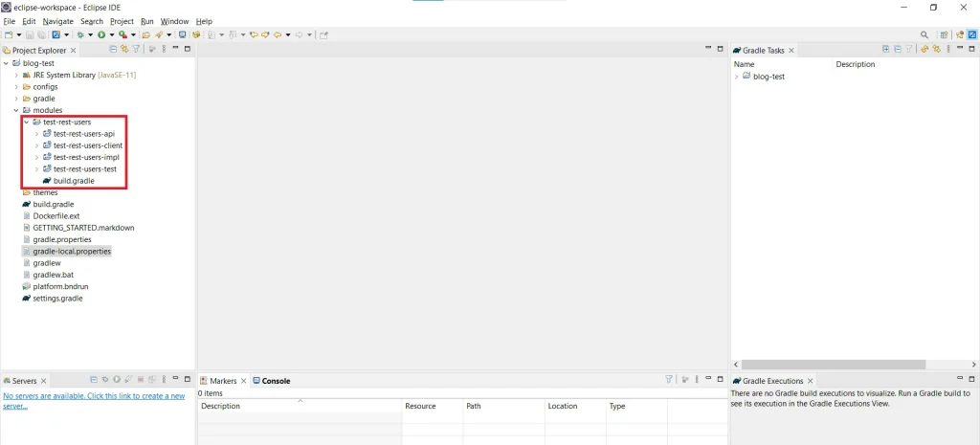Open dropdown arrow next to Run icon

tap(112, 35)
